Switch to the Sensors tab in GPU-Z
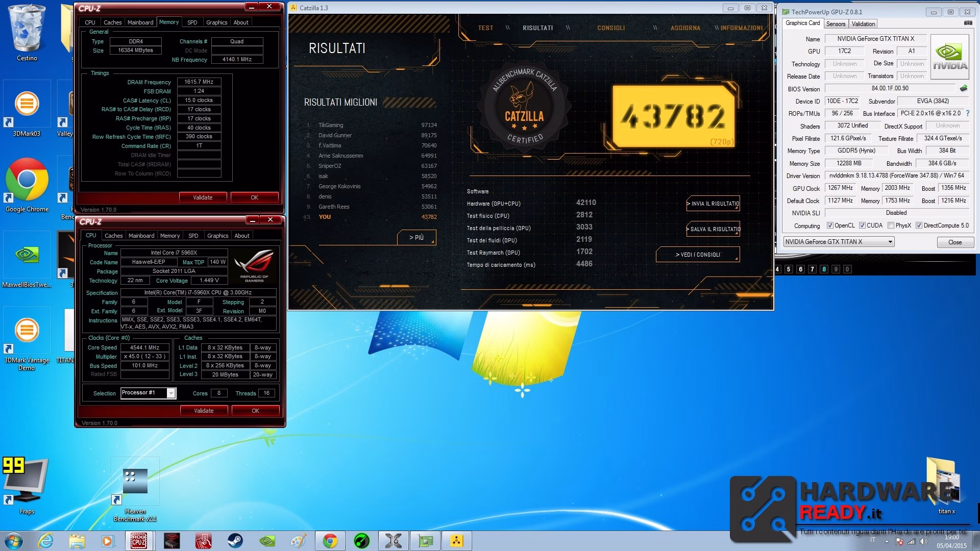The height and width of the screenshot is (551, 980). coord(836,24)
